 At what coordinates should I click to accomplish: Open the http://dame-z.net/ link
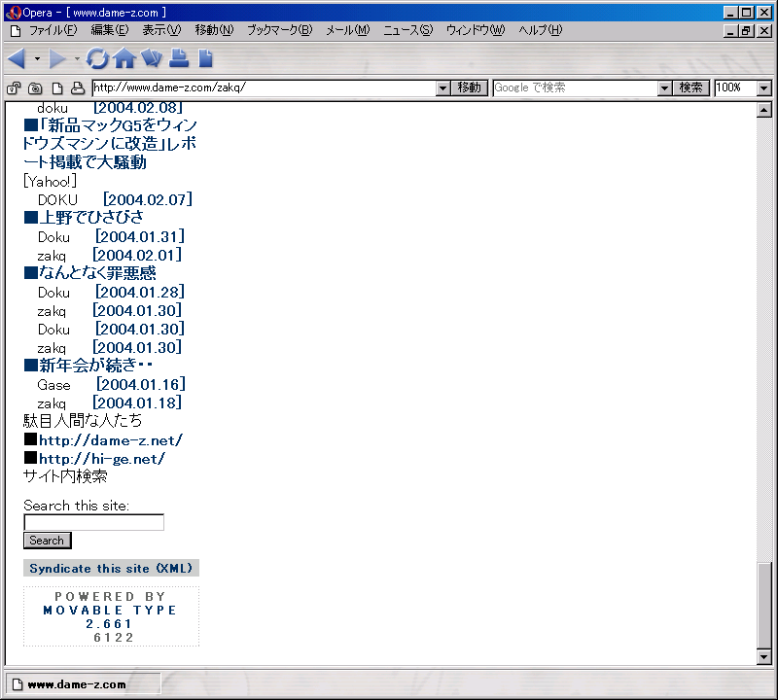click(x=111, y=440)
